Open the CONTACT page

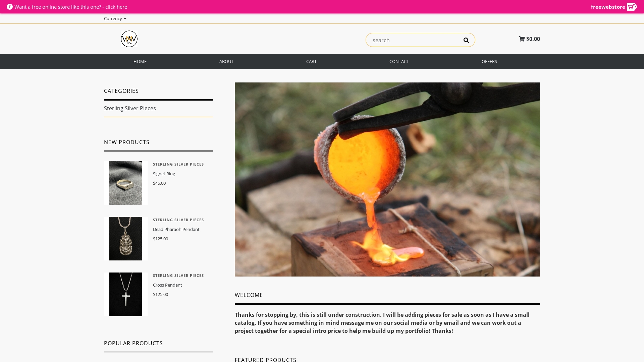tap(399, 61)
